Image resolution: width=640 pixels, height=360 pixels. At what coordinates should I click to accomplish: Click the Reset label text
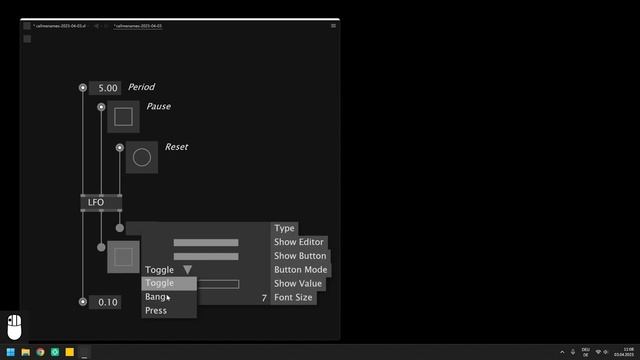[x=176, y=147]
